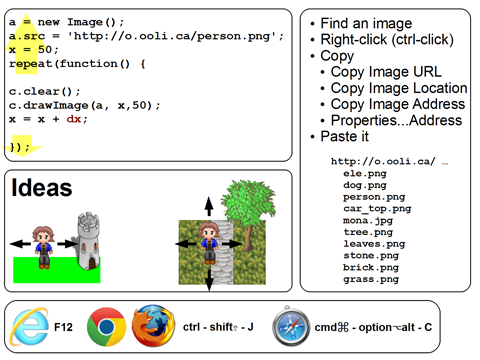Screen dimensions: 480x360
Task: Click the Firefox logo icon
Action: click(153, 326)
